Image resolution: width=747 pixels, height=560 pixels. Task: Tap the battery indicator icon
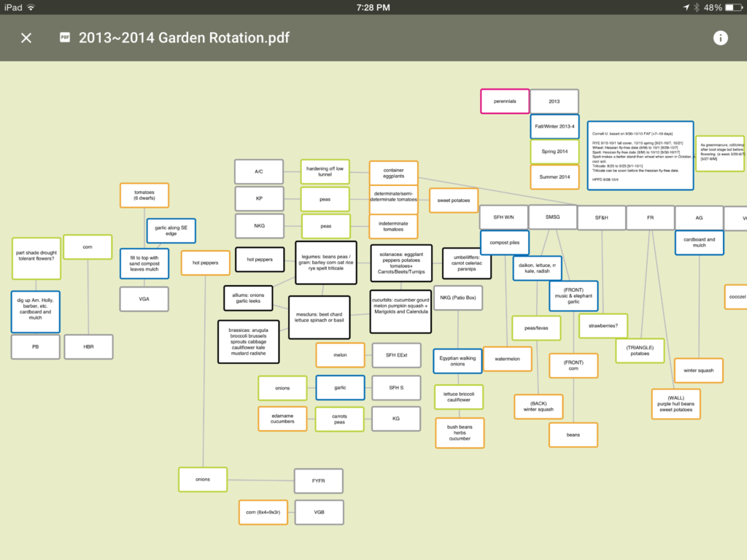[x=732, y=7]
